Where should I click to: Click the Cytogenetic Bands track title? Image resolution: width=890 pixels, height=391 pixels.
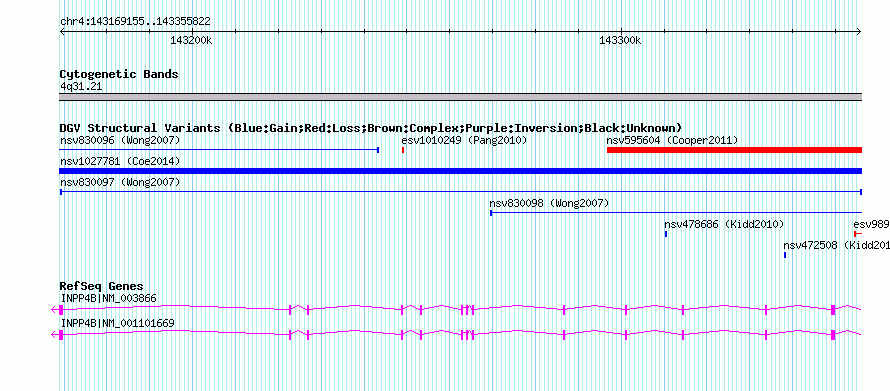pyautogui.click(x=119, y=74)
